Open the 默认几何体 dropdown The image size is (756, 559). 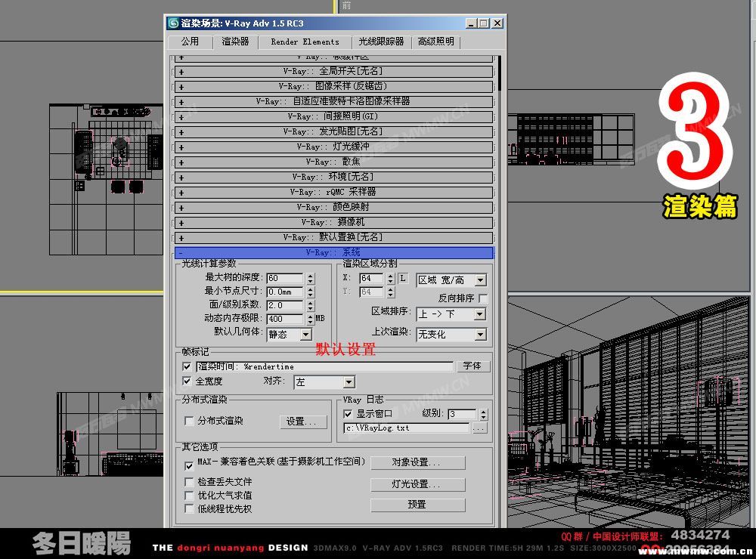[290, 335]
